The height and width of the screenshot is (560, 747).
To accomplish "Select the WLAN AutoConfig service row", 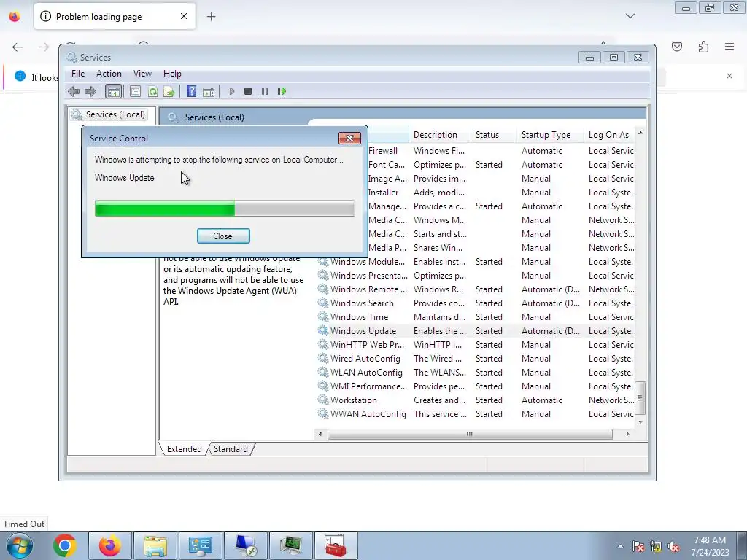I will click(476, 373).
